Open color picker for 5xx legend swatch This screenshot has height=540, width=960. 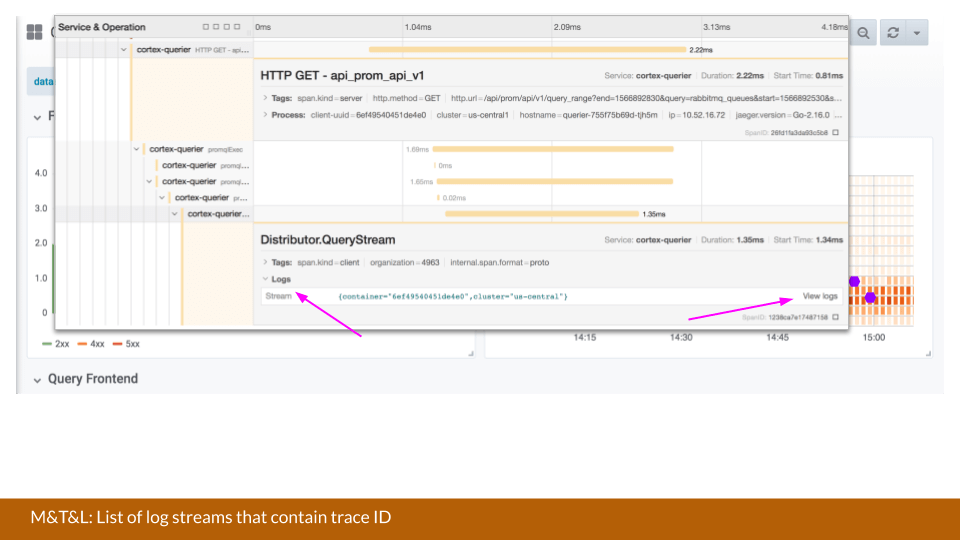point(118,344)
